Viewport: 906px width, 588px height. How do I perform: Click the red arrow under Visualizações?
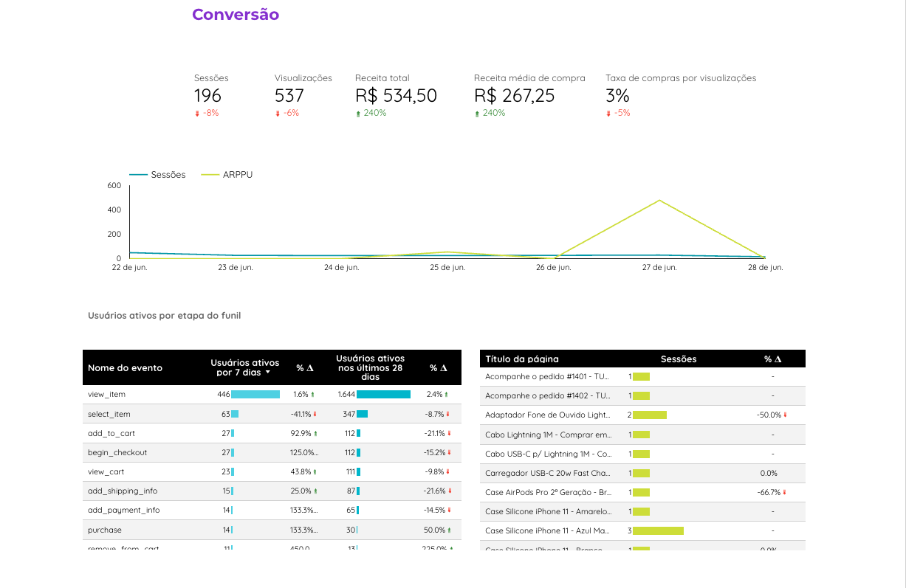pos(278,114)
